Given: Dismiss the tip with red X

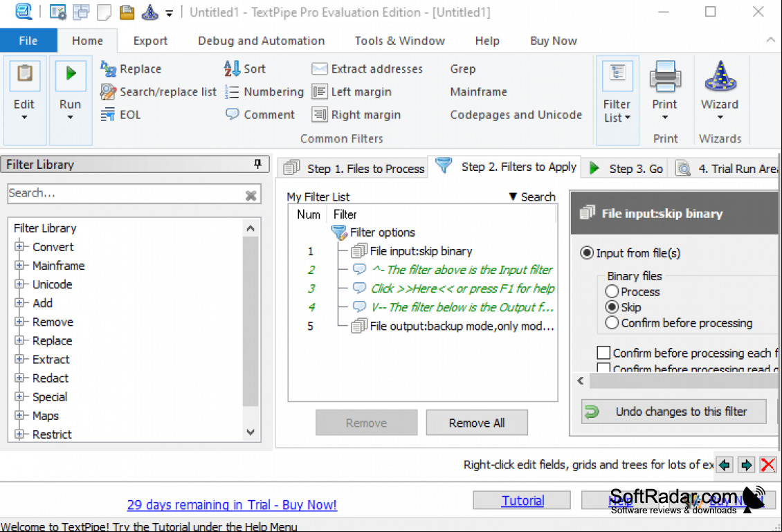Looking at the screenshot, I should coord(768,465).
